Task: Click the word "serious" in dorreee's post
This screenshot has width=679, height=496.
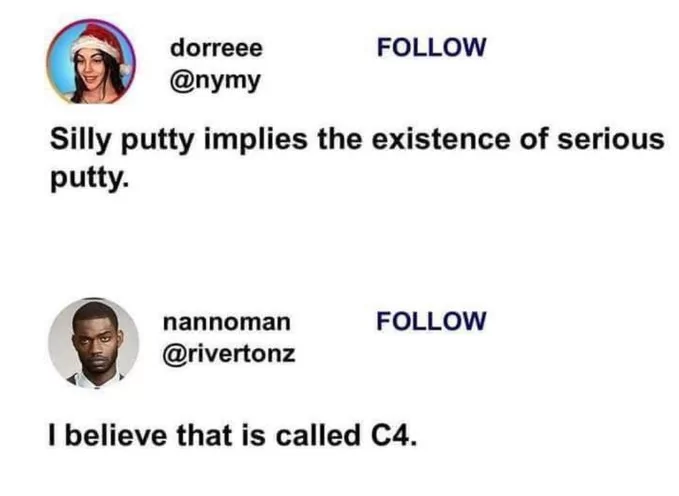Action: point(612,140)
